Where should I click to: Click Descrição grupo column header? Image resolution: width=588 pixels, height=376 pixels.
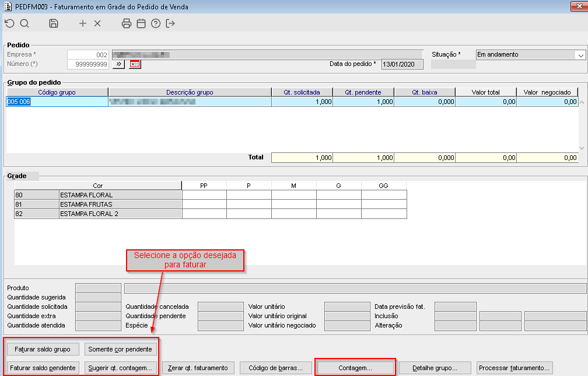(190, 92)
